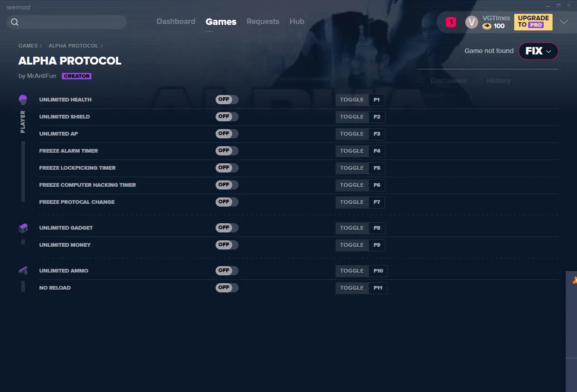Click the VGTimes user avatar

tap(472, 22)
